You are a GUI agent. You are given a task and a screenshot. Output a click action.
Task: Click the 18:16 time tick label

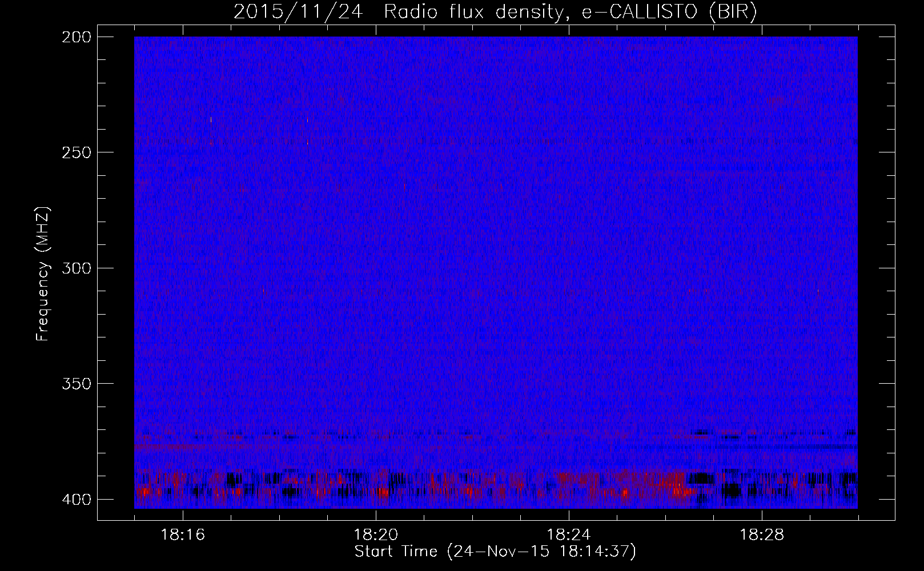183,535
